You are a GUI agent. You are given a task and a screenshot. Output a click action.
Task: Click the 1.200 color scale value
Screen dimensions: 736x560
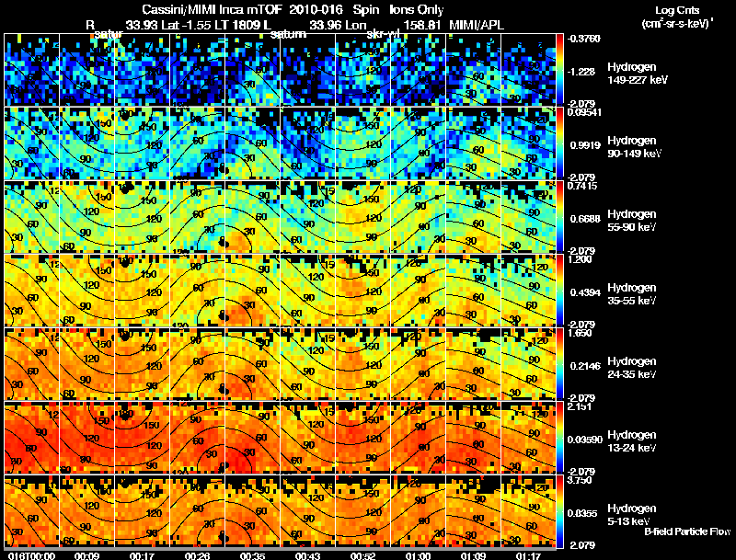580,259
